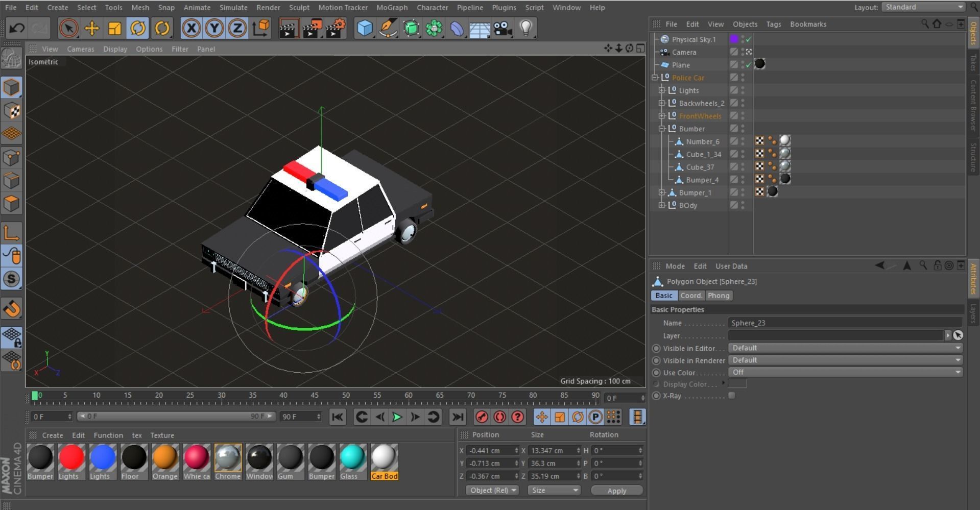Click Apply button in coordinates
Image resolution: width=980 pixels, height=510 pixels.
[x=616, y=491]
